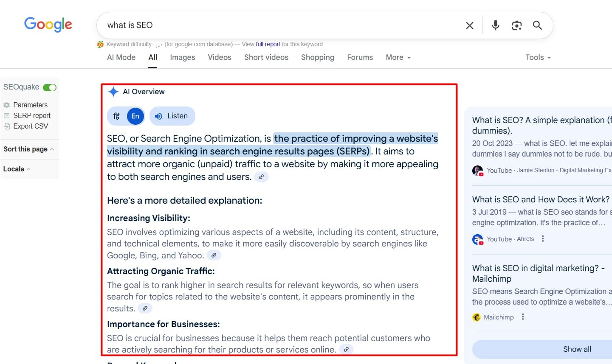Open the full report link
This screenshot has width=612, height=364.
tap(268, 44)
